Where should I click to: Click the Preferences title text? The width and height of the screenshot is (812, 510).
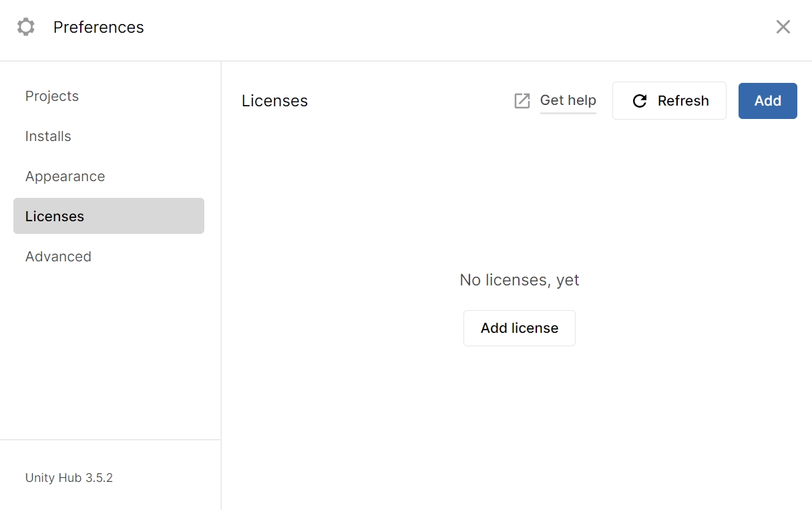[x=98, y=27]
